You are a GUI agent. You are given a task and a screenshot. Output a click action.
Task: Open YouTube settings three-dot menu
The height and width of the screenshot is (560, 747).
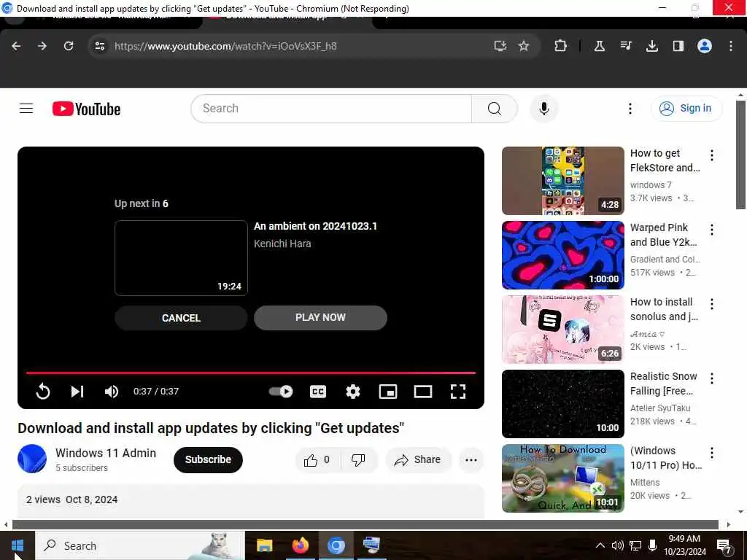pyautogui.click(x=630, y=109)
